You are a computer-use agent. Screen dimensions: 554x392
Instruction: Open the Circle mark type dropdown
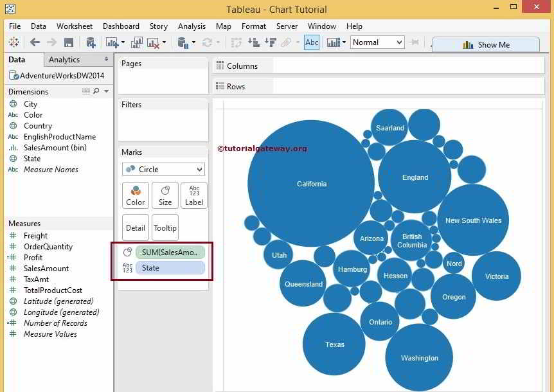coord(163,169)
